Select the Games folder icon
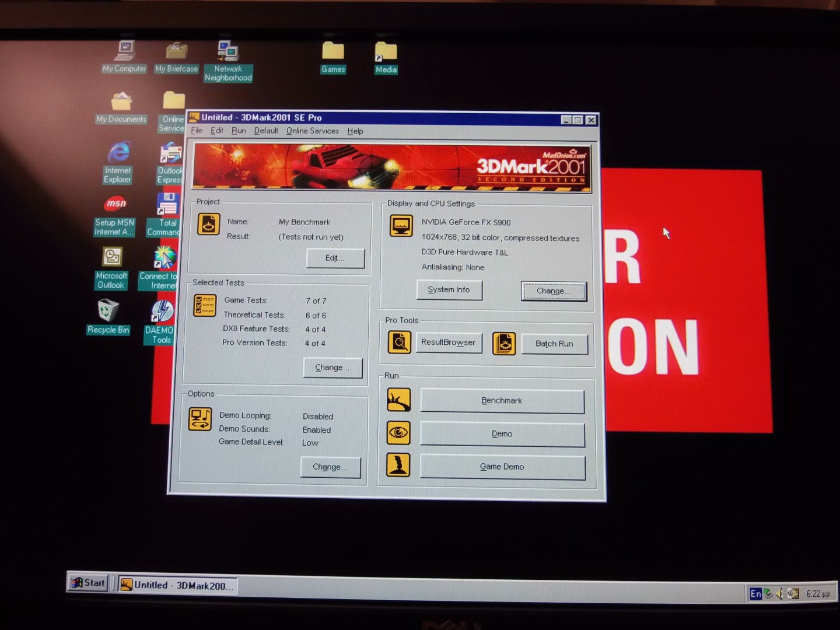The image size is (840, 630). pyautogui.click(x=333, y=57)
